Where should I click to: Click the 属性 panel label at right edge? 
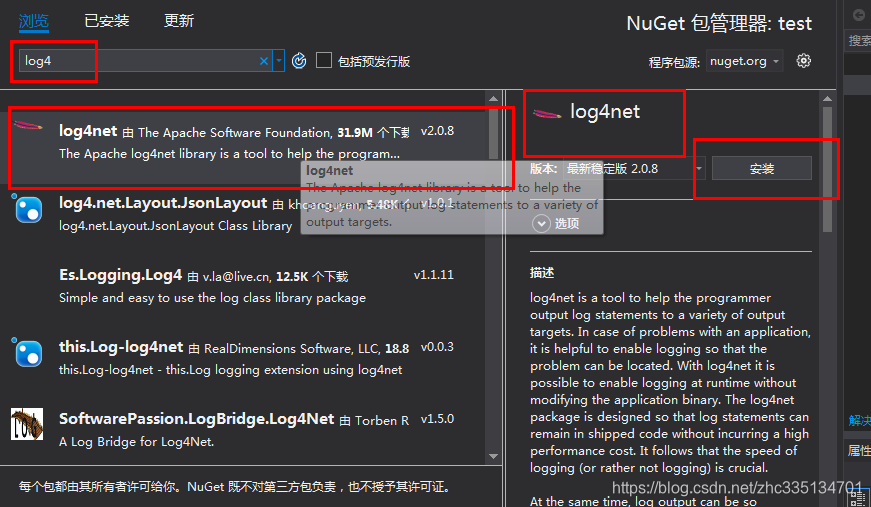[x=859, y=450]
